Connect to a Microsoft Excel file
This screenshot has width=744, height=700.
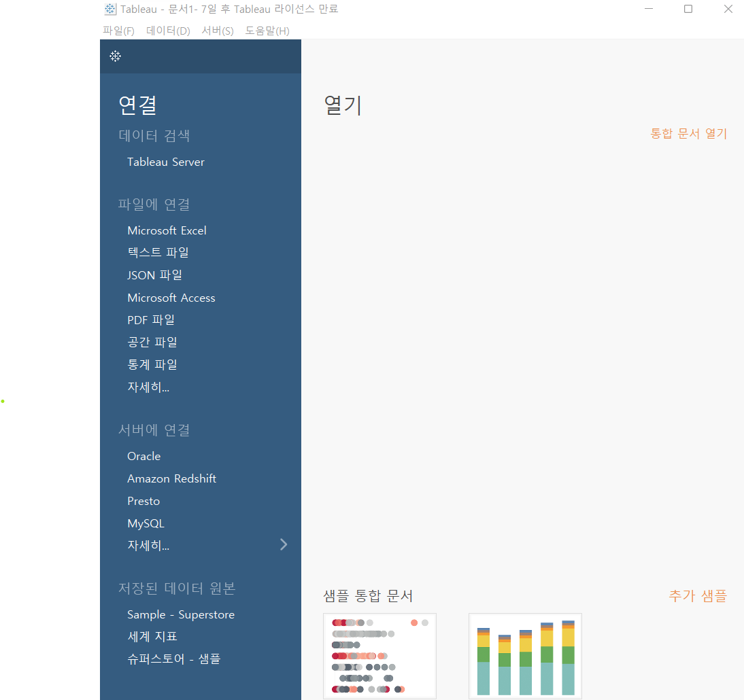point(167,230)
